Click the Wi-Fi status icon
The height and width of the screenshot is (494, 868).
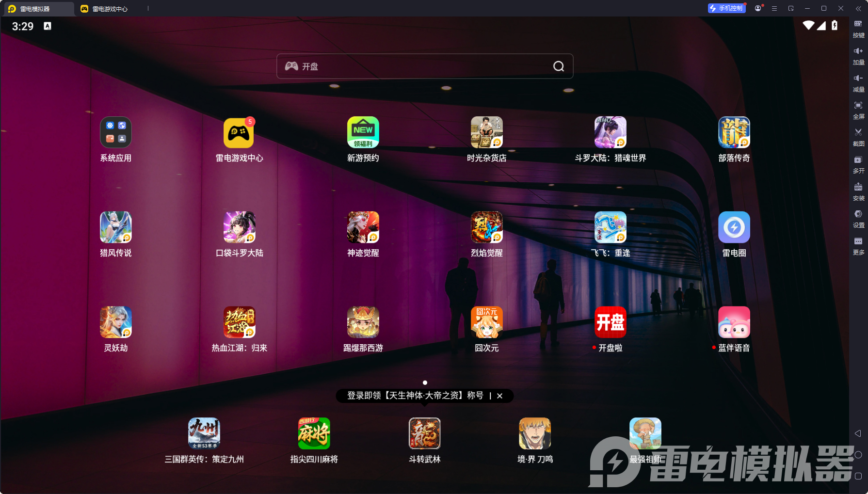click(808, 25)
